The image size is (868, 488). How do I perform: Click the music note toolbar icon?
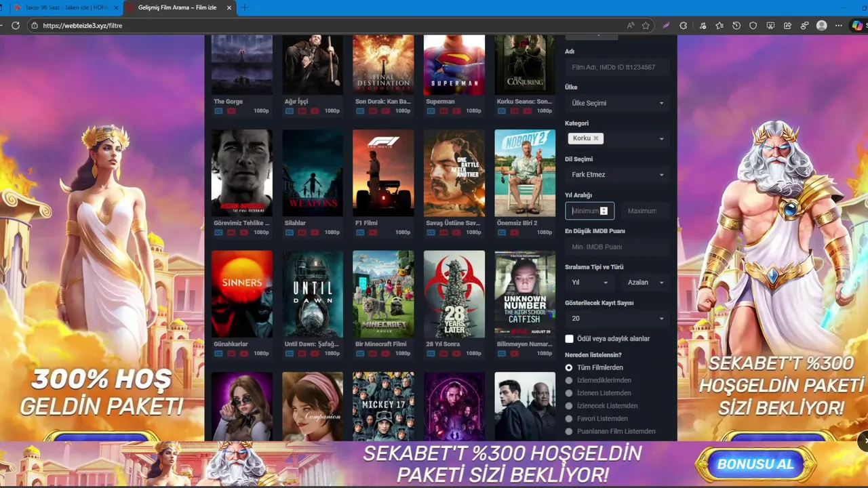point(701,25)
